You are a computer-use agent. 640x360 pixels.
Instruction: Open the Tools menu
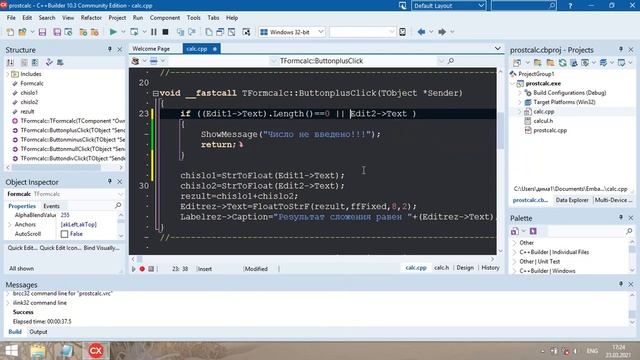click(193, 18)
